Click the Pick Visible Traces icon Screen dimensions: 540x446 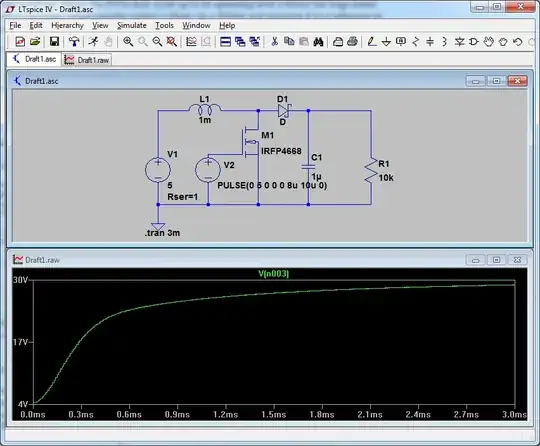coord(191,42)
